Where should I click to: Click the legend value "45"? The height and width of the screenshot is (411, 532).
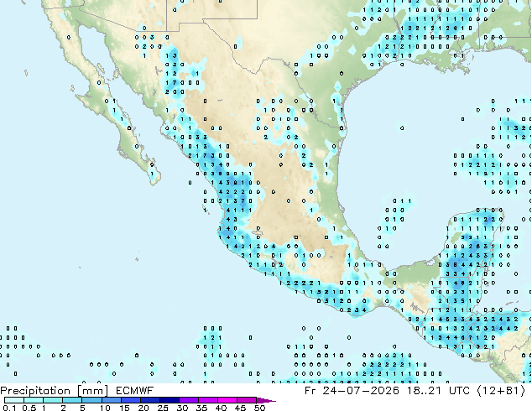click(x=240, y=408)
